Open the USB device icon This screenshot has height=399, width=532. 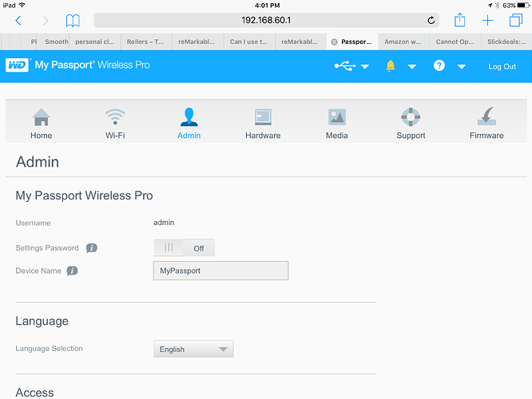coord(345,66)
